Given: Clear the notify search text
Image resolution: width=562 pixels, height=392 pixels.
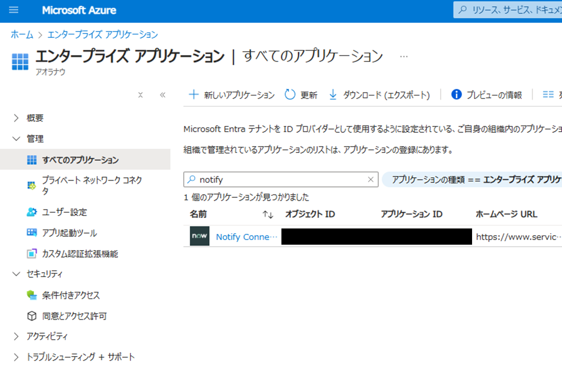Looking at the screenshot, I should [371, 179].
